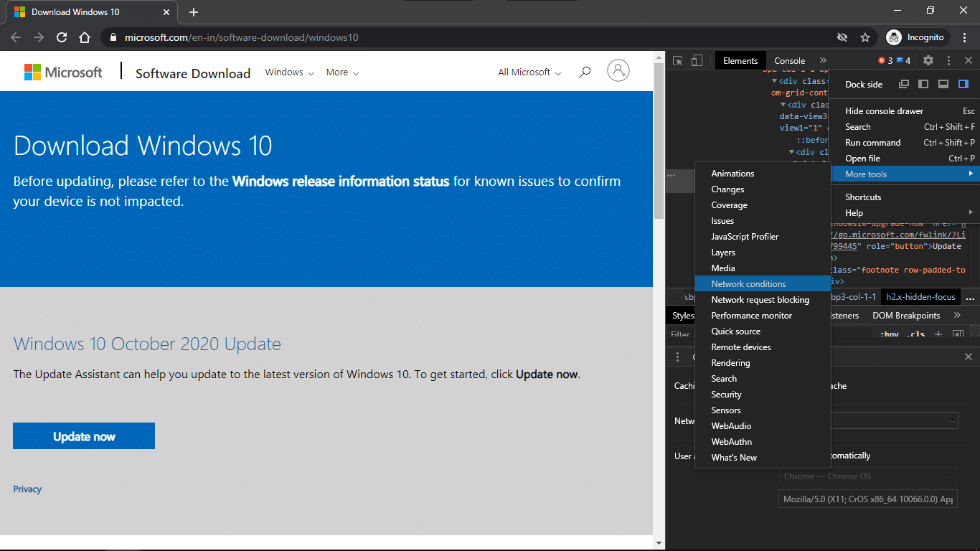Screen dimensions: 980x551
Task: Expand the More nav dropdown
Action: tap(342, 72)
